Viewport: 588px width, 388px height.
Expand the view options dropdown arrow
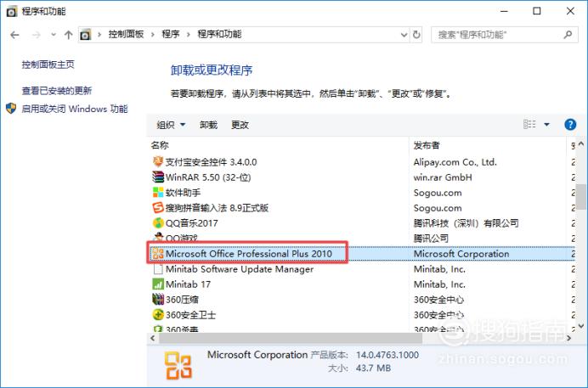tap(546, 124)
